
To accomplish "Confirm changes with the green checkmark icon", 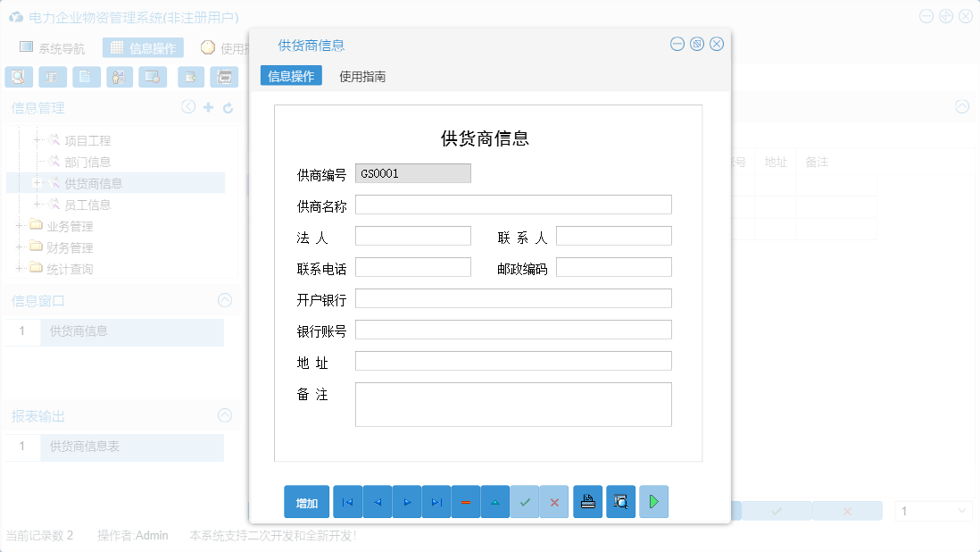I will pos(525,501).
